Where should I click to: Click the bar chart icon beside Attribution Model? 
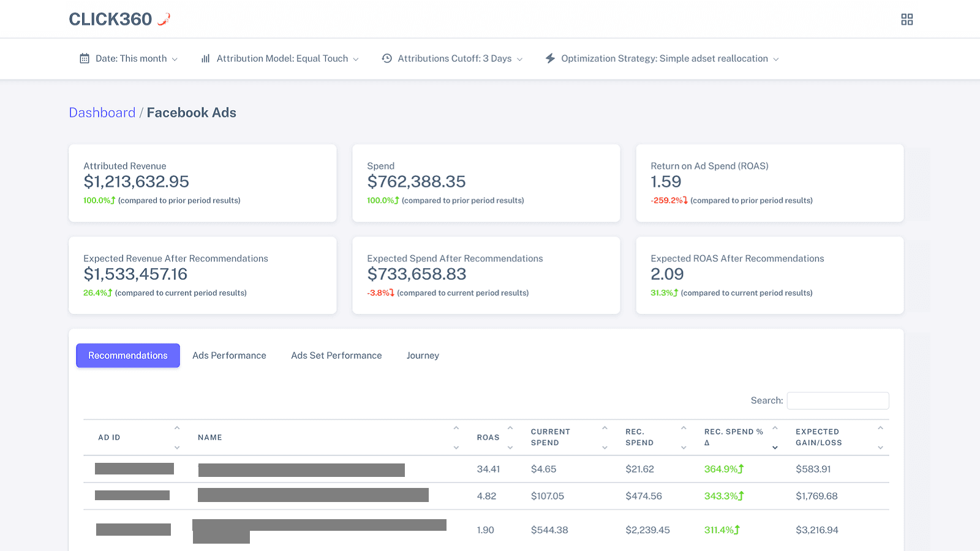206,58
